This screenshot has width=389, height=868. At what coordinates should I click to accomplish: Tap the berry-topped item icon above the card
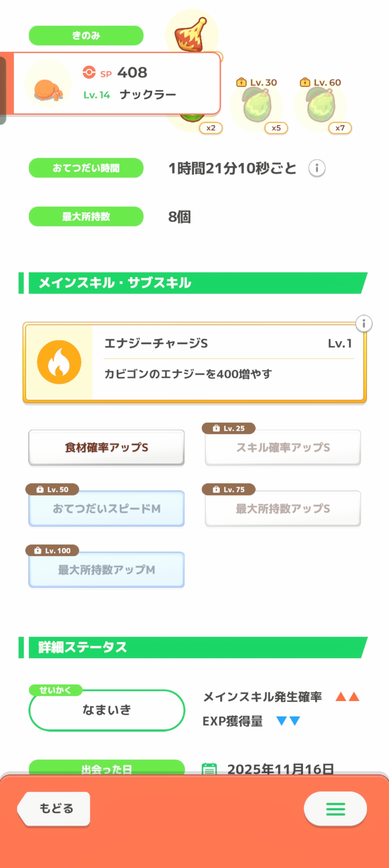(192, 35)
